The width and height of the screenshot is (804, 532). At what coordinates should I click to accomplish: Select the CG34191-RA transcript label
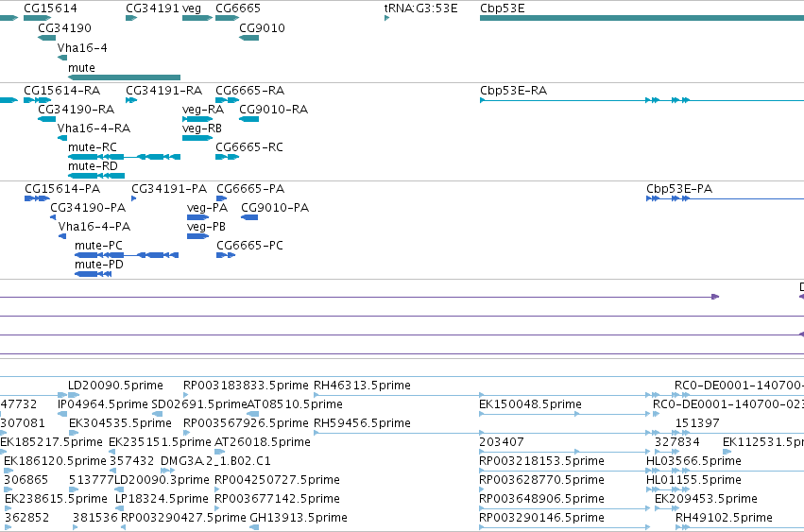(164, 91)
